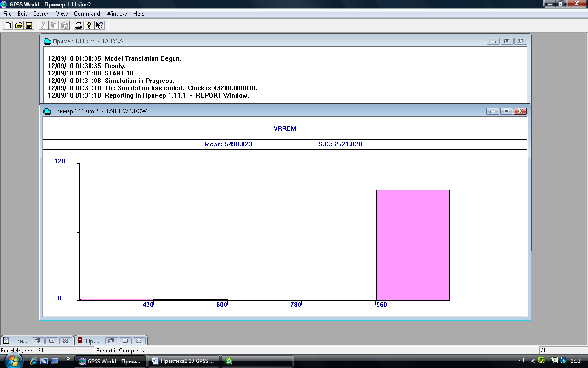The height and width of the screenshot is (368, 588).
Task: Click journal line 'Model Translation Begun.'
Action: point(143,58)
